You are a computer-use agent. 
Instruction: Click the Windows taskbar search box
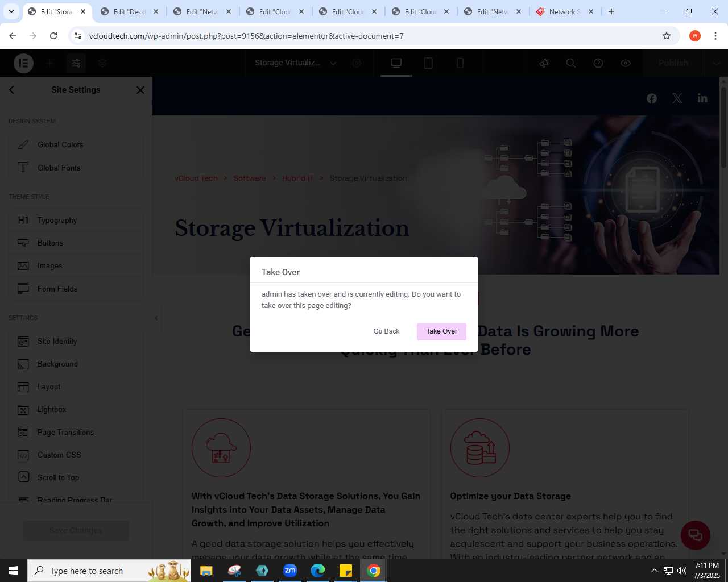coord(110,571)
